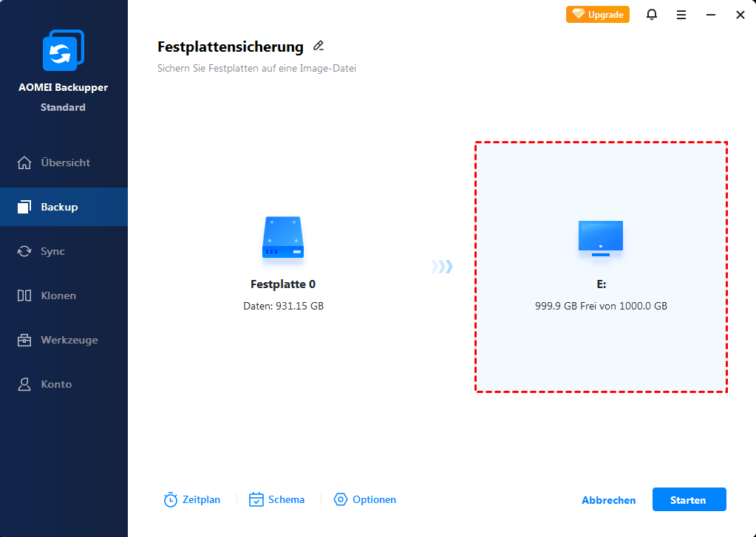Start the disk backup with Starten
756x537 pixels.
coord(689,499)
